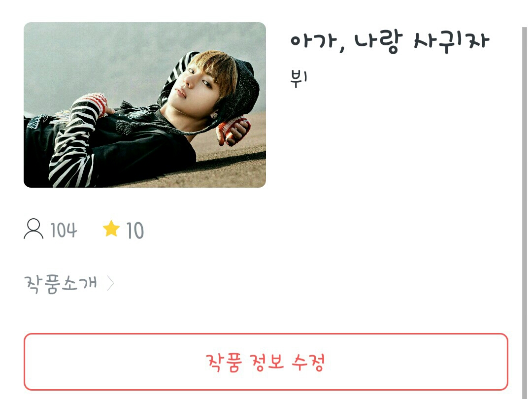Click the yellow star rating icon
The image size is (532, 399).
[x=111, y=229]
